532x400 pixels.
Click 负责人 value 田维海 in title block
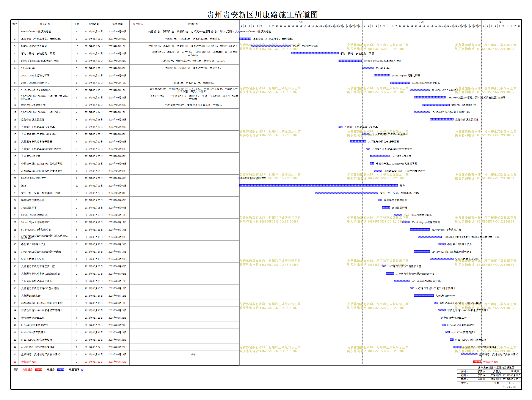click(515, 372)
